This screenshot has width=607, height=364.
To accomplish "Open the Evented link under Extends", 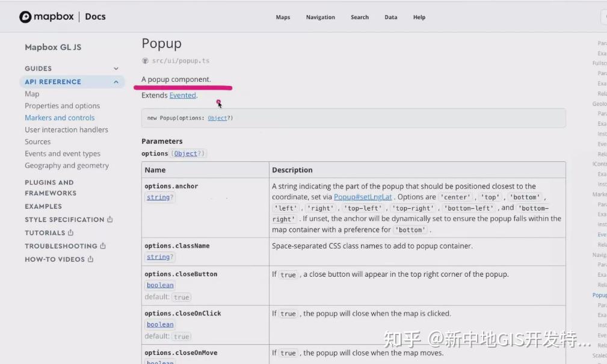I will point(183,95).
